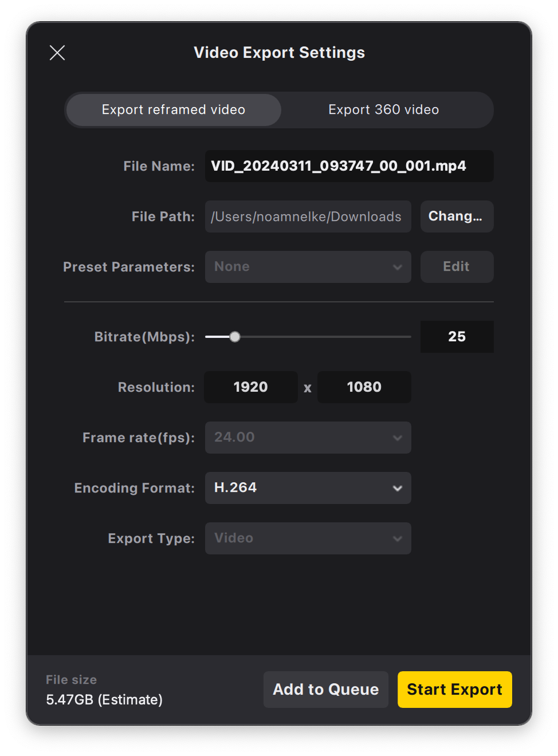Open the Frame rate dropdown

308,438
